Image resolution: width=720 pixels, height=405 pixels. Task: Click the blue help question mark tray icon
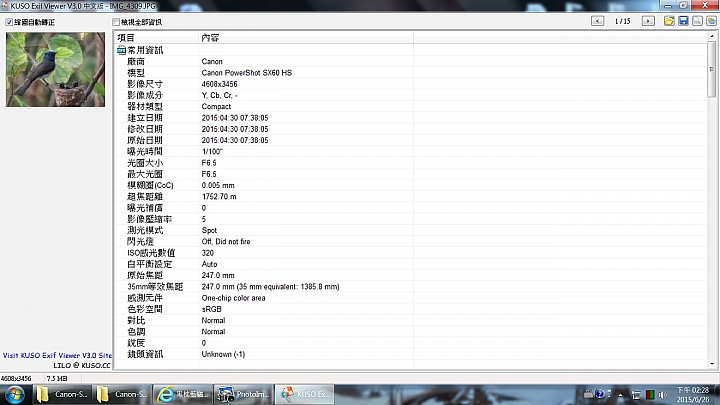(599, 394)
